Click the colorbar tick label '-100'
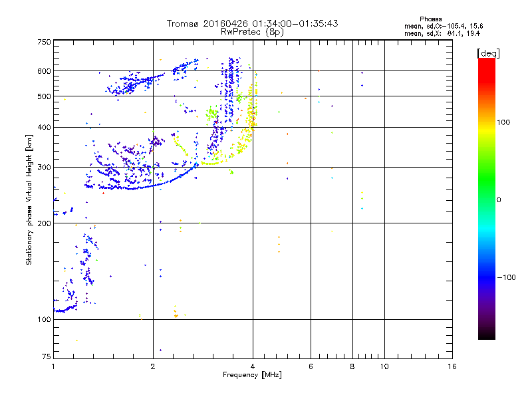 pos(506,277)
